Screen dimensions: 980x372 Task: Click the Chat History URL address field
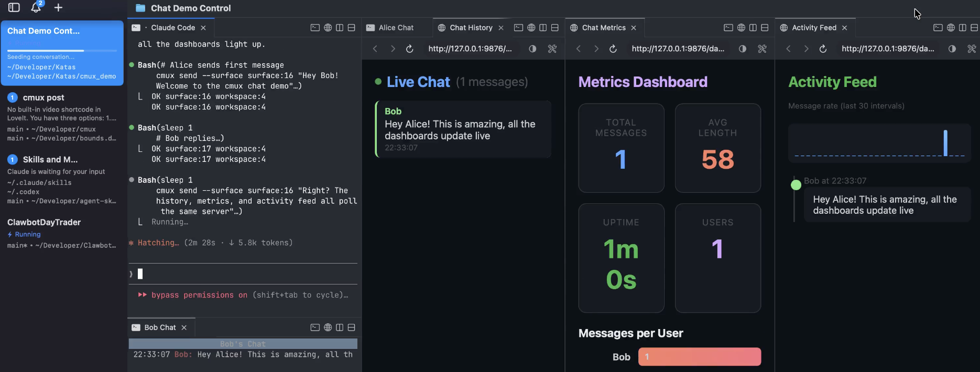pos(470,49)
